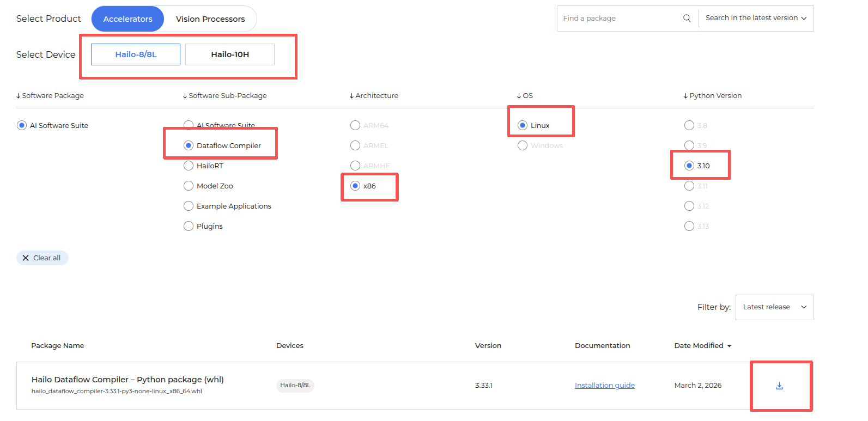This screenshot has height=421, width=868.
Task: Click Software Package column heading
Action: point(50,96)
